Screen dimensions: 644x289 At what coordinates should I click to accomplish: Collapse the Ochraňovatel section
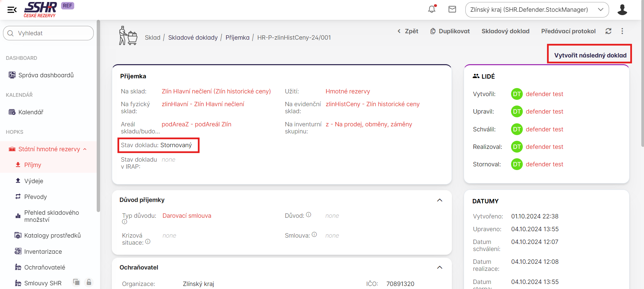pyautogui.click(x=440, y=267)
